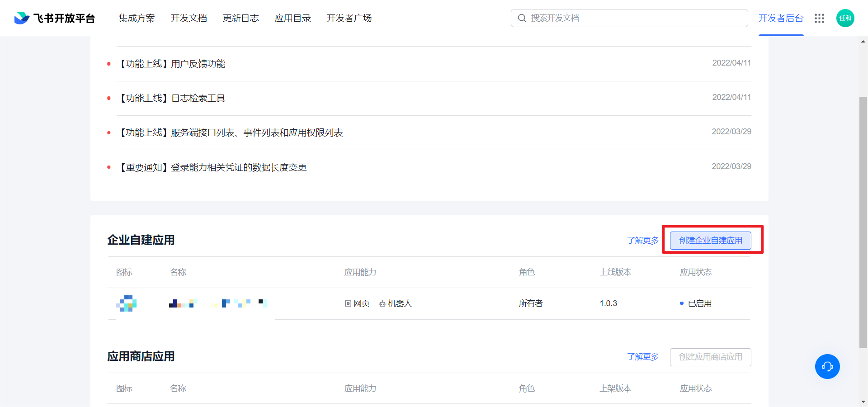Open the apps grid menu top right
868x407 pixels.
819,19
